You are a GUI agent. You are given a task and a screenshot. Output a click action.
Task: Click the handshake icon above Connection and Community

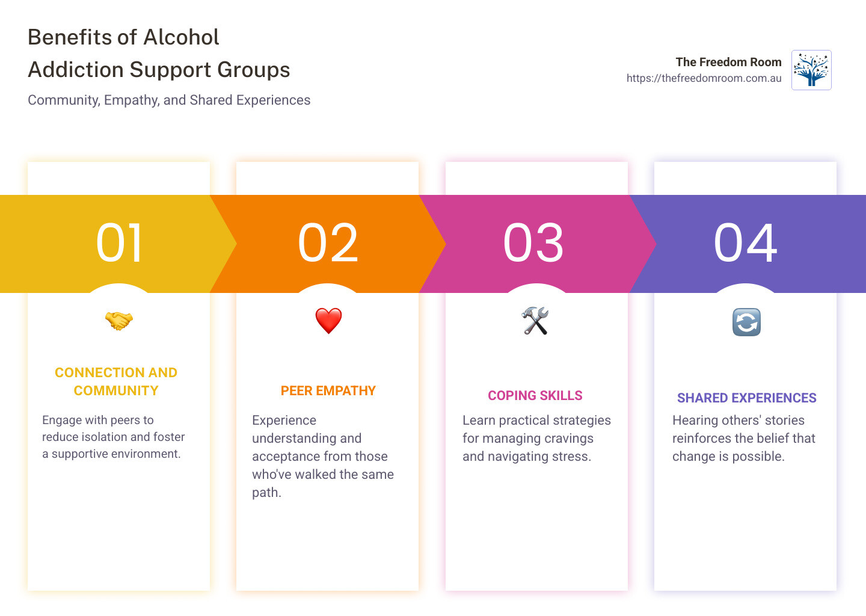click(118, 319)
